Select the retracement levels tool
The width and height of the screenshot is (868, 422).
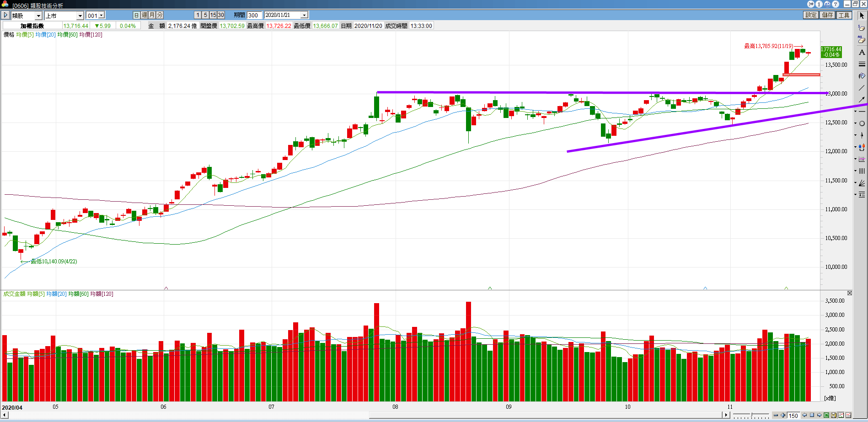[862, 195]
